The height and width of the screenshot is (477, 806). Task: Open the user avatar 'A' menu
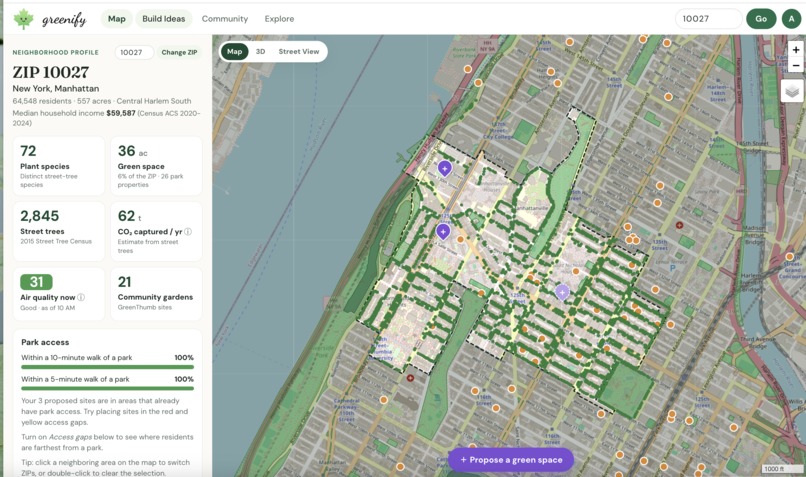tap(791, 19)
